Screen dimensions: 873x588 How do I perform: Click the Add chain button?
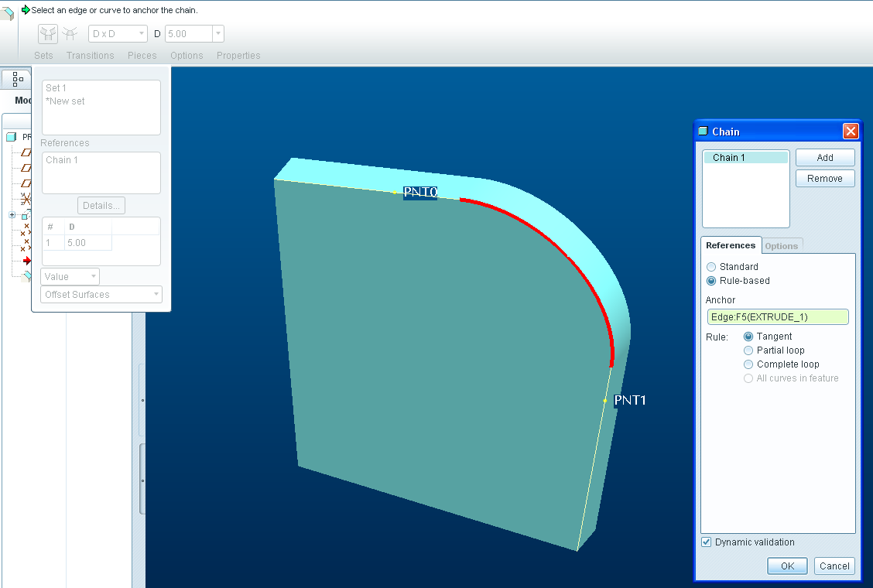pos(824,158)
